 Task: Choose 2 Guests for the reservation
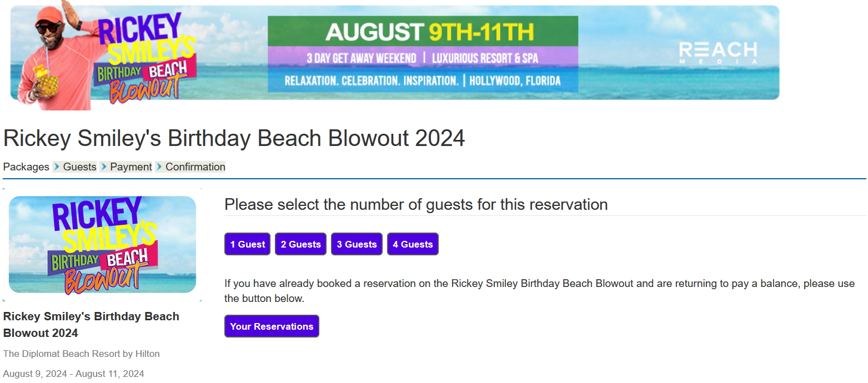click(x=300, y=244)
